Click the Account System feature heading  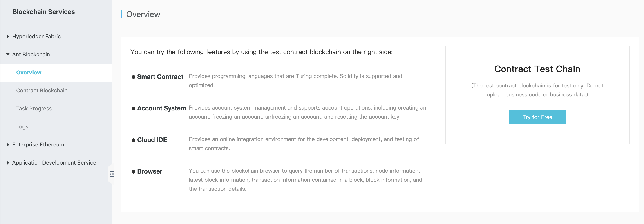pos(161,108)
